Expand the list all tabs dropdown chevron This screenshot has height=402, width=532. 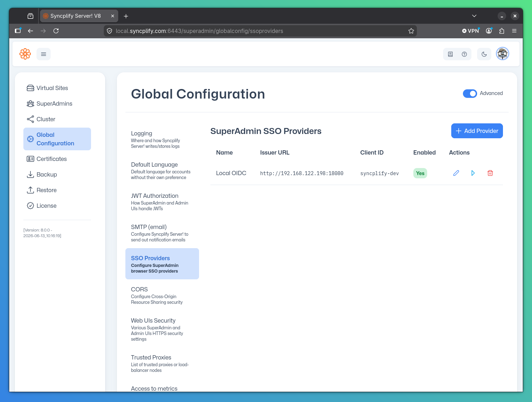coord(474,16)
